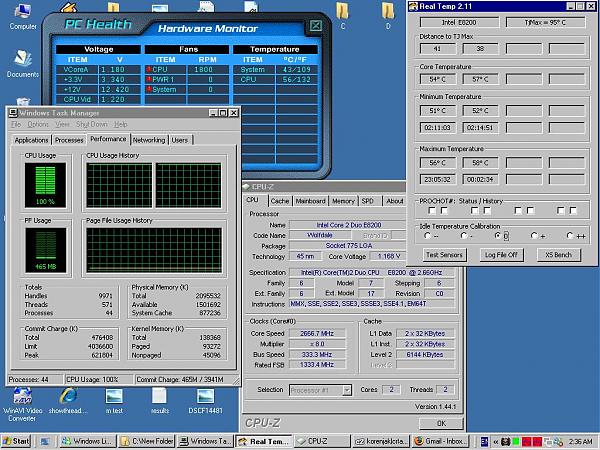Select the 0 idle calibration radio button
The height and width of the screenshot is (450, 600).
(x=498, y=236)
